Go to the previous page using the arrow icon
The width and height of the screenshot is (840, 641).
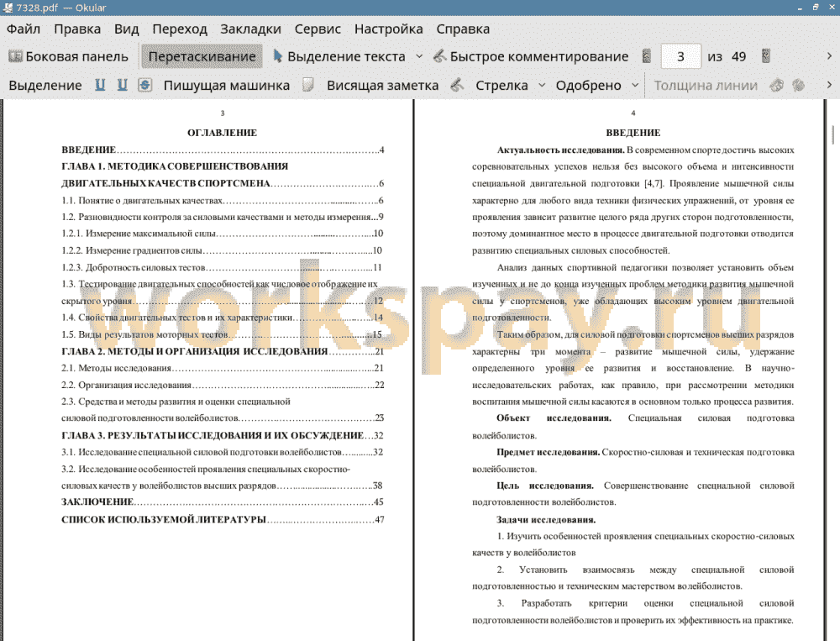click(x=647, y=56)
